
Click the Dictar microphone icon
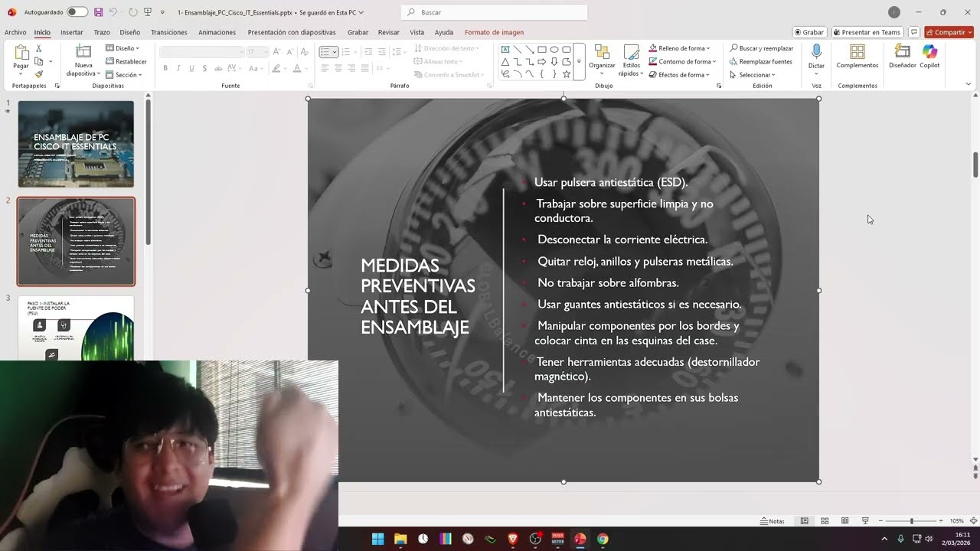[816, 51]
